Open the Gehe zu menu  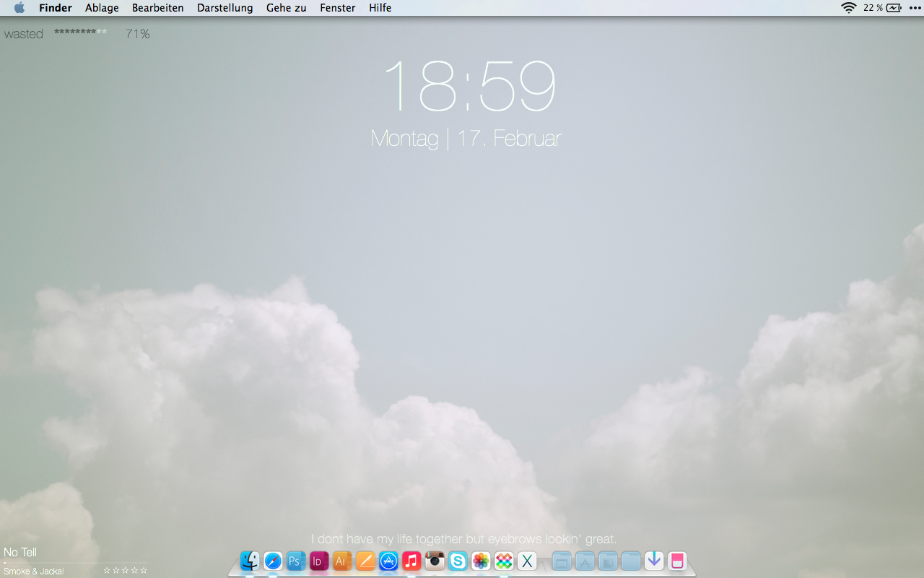pyautogui.click(x=287, y=8)
